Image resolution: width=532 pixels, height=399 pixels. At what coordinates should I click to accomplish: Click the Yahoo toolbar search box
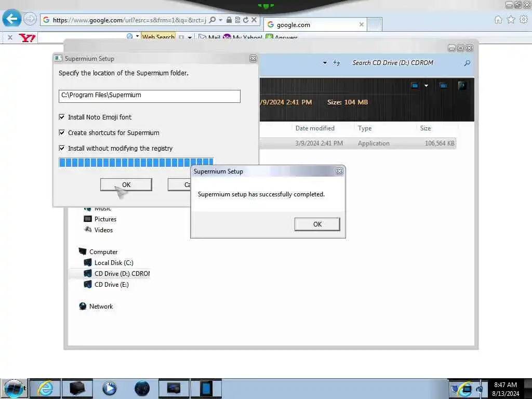(x=82, y=37)
